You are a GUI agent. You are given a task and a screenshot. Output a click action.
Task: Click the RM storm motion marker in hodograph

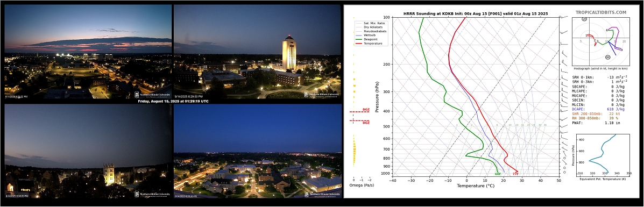coord(608,56)
